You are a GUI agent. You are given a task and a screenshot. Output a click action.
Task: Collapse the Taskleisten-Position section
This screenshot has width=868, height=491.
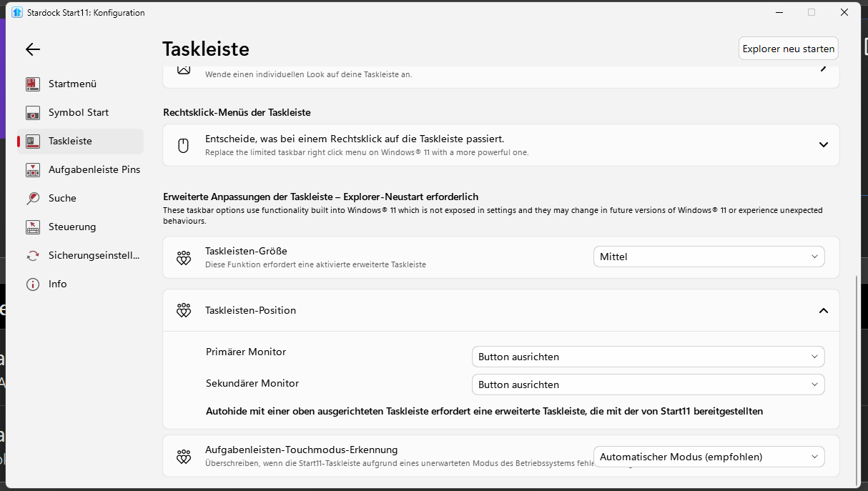click(x=824, y=311)
